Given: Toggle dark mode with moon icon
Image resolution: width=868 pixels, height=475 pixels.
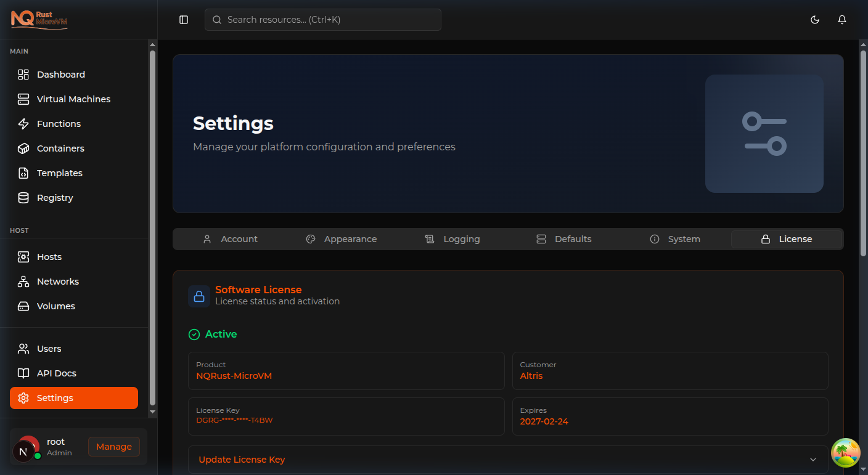Looking at the screenshot, I should click(815, 19).
